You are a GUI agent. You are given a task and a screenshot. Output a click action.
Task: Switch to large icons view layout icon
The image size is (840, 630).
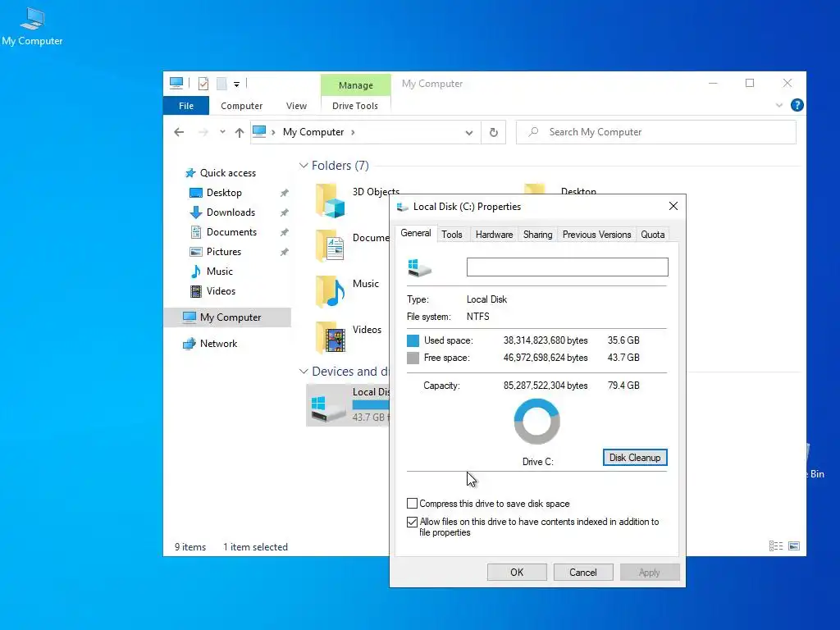pos(794,546)
